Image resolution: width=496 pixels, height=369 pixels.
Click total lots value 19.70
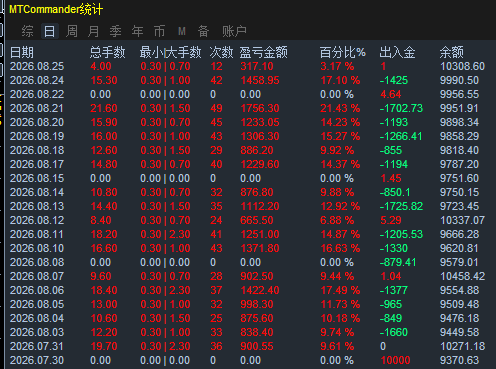[x=104, y=346]
